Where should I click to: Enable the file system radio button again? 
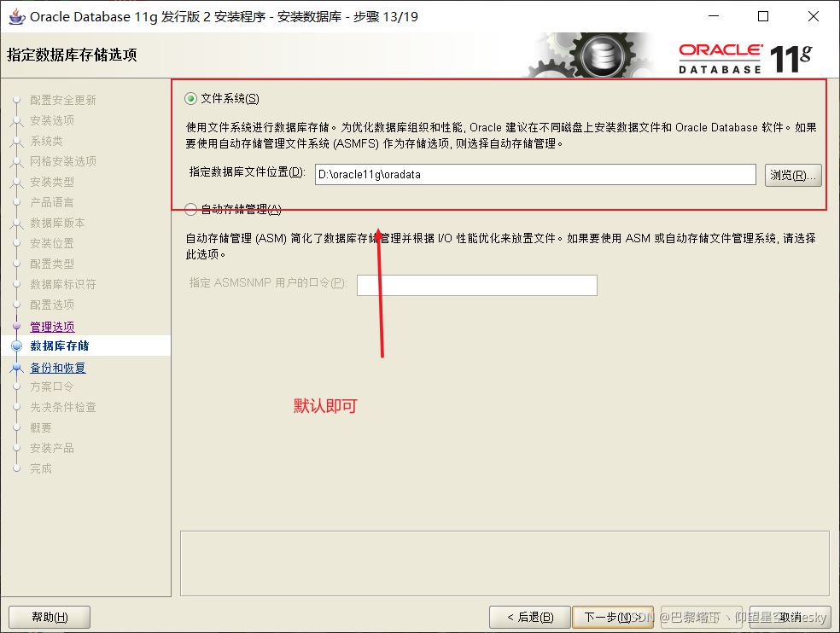coord(190,98)
